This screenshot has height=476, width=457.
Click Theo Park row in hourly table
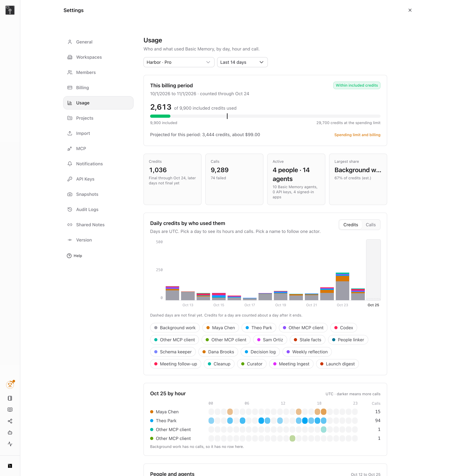[265, 421]
